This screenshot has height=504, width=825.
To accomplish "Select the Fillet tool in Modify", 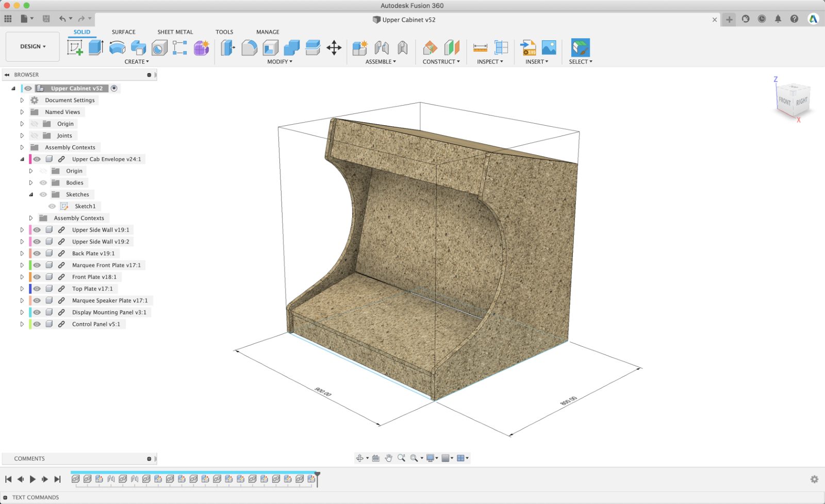I will [x=249, y=47].
